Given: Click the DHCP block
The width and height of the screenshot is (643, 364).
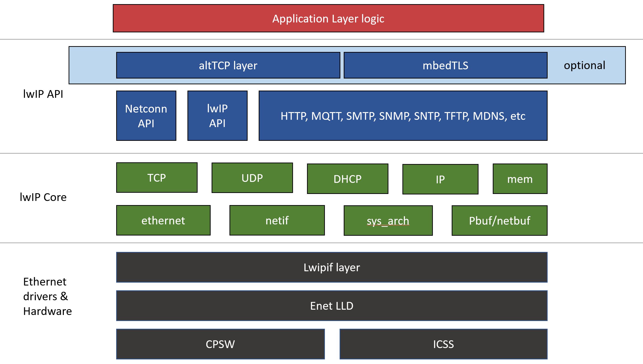Looking at the screenshot, I should point(348,179).
